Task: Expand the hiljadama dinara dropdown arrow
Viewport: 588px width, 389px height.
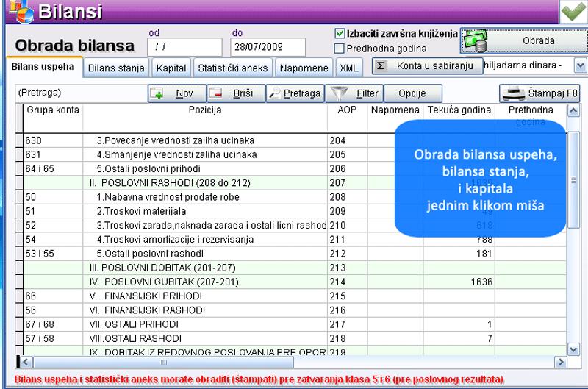Action: coord(580,66)
